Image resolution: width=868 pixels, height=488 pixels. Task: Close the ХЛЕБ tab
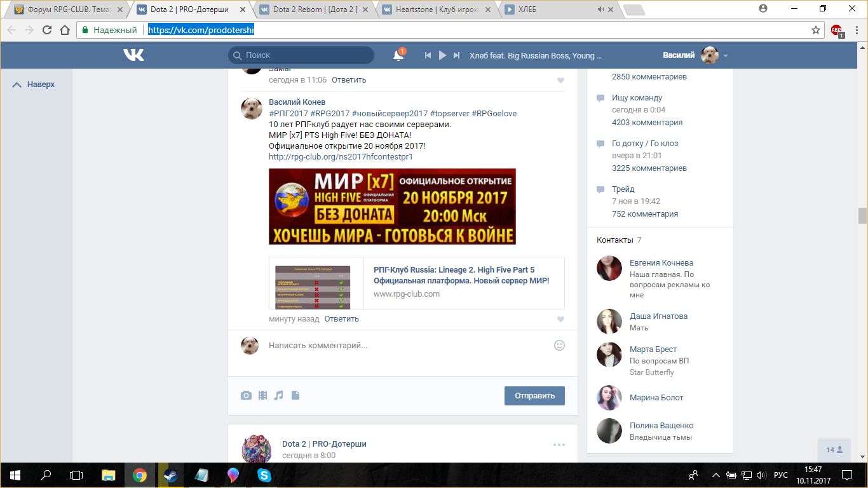[611, 10]
